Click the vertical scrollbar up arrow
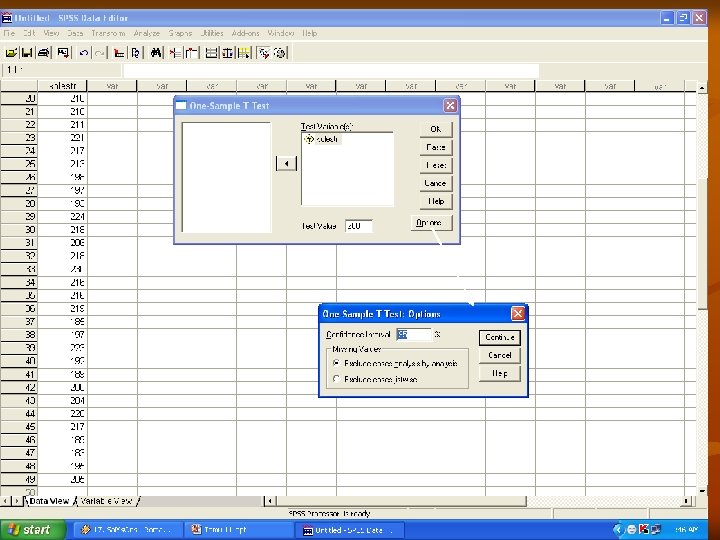This screenshot has height=540, width=720. 702,87
